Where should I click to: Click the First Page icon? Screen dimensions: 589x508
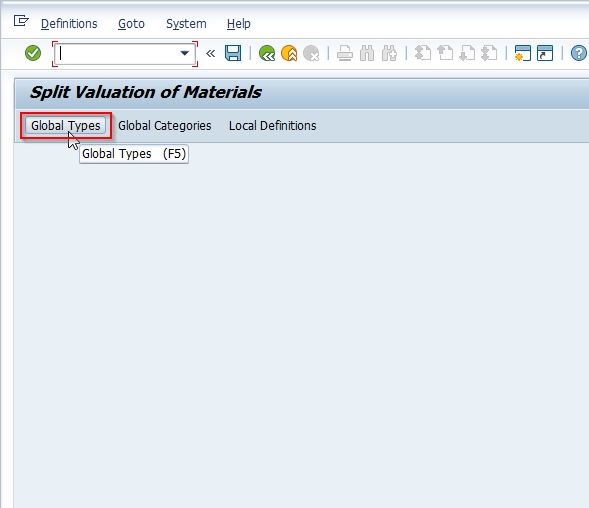423,53
